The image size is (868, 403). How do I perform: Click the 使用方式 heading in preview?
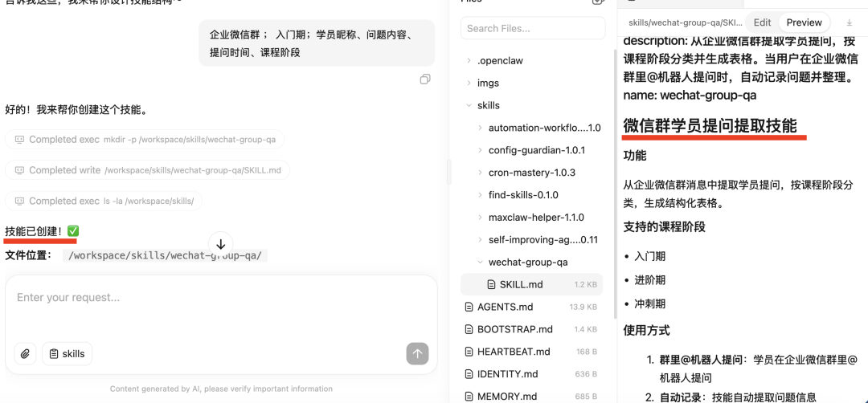tap(646, 331)
